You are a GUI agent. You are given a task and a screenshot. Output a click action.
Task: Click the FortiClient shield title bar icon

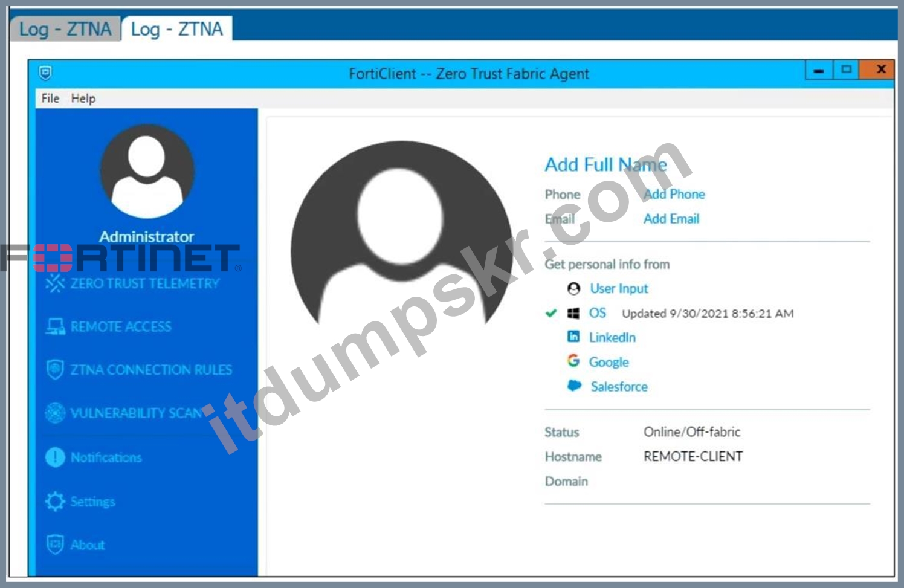[45, 73]
